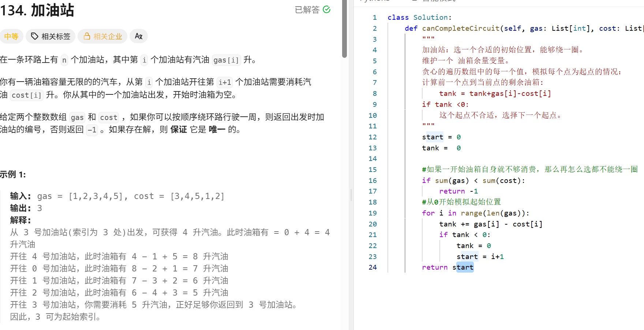Click explanation line '开往 4 号加油站'
Screen dimensions: 644x330
click(x=119, y=257)
